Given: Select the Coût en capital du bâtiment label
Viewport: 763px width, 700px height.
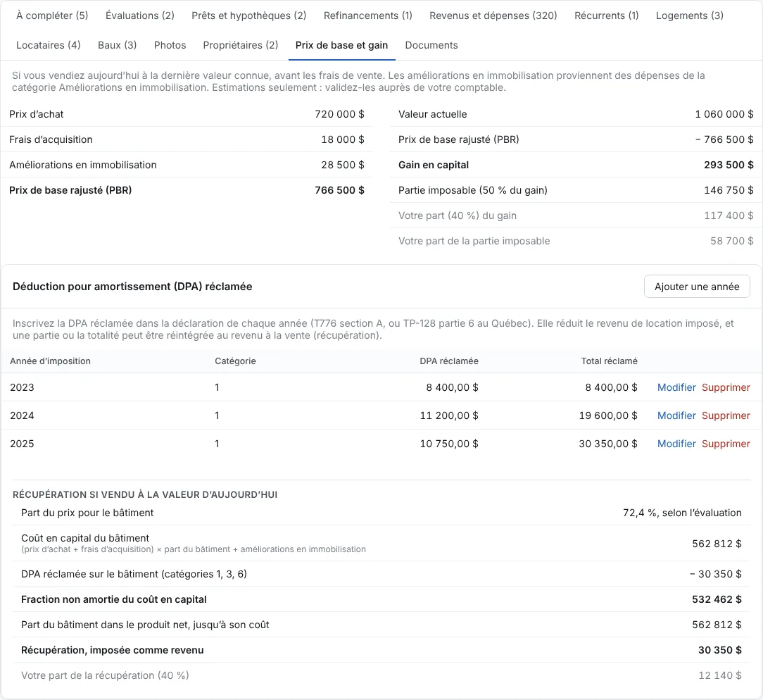Looking at the screenshot, I should coord(85,539).
